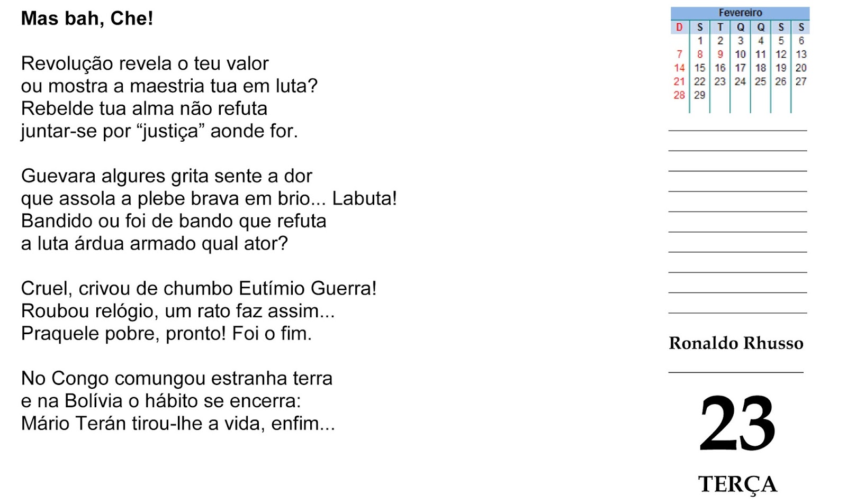Pick day 14 in the calendar
The width and height of the screenshot is (847, 504).
click(679, 68)
